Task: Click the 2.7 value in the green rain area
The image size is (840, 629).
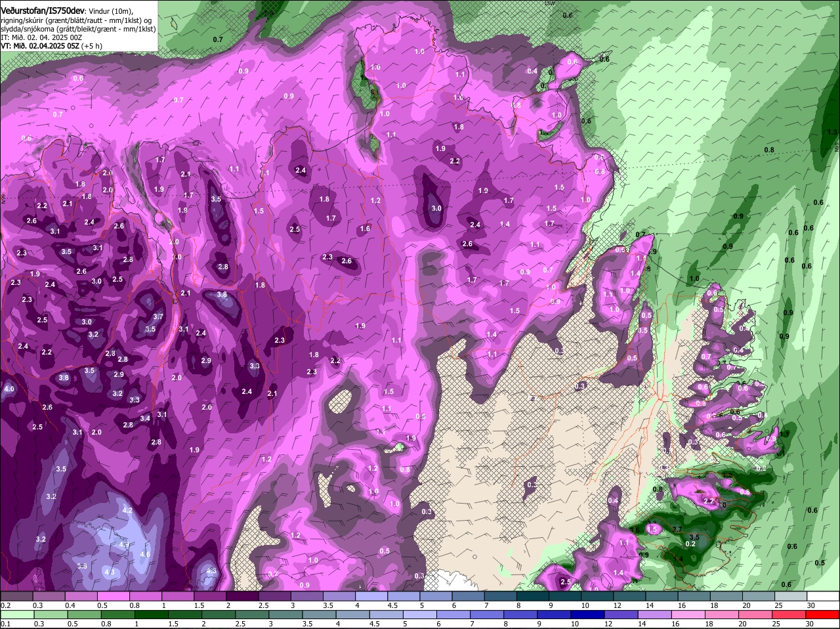Action: [x=678, y=529]
